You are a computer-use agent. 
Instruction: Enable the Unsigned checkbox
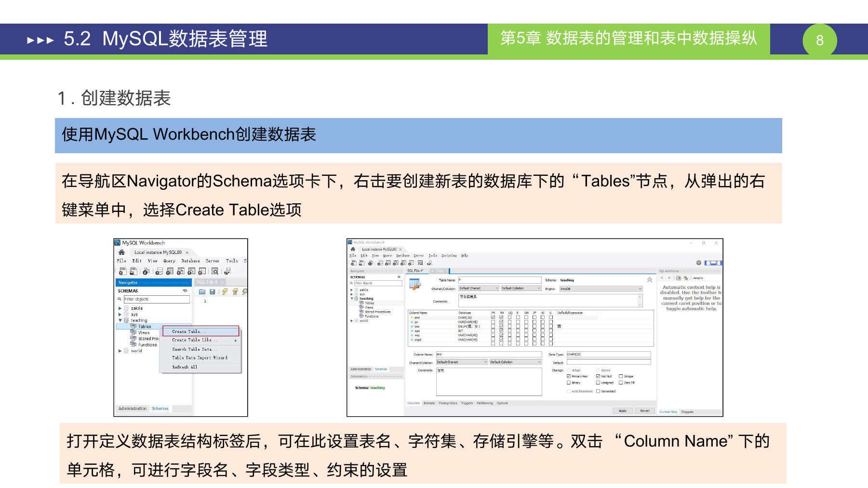pyautogui.click(x=598, y=382)
